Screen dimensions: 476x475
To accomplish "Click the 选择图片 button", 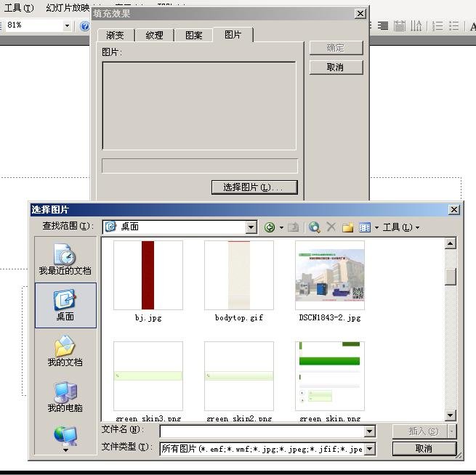I will (254, 187).
